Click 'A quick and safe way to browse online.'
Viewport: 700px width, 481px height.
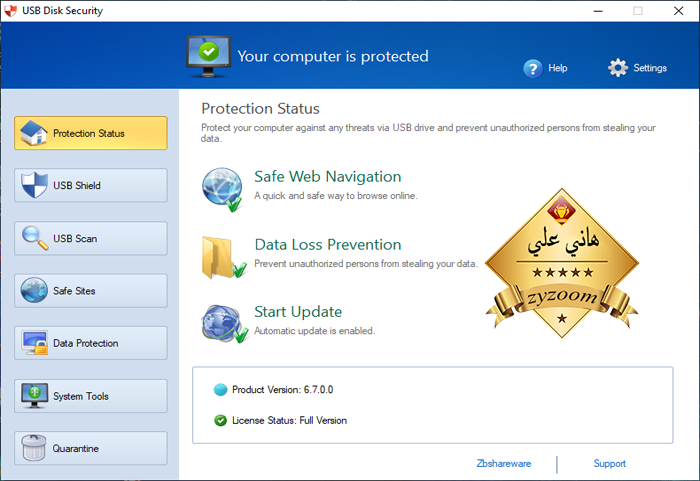point(336,196)
